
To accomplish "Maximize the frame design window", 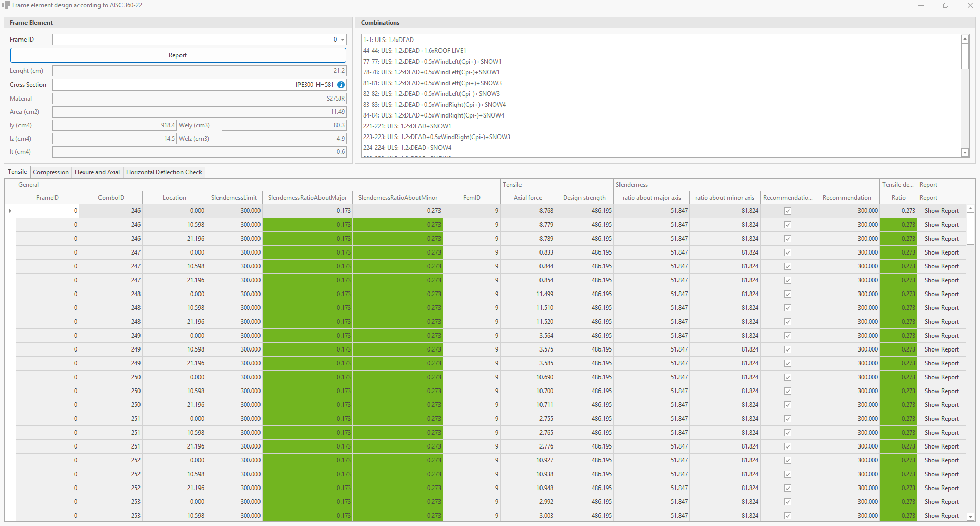I will click(x=945, y=5).
